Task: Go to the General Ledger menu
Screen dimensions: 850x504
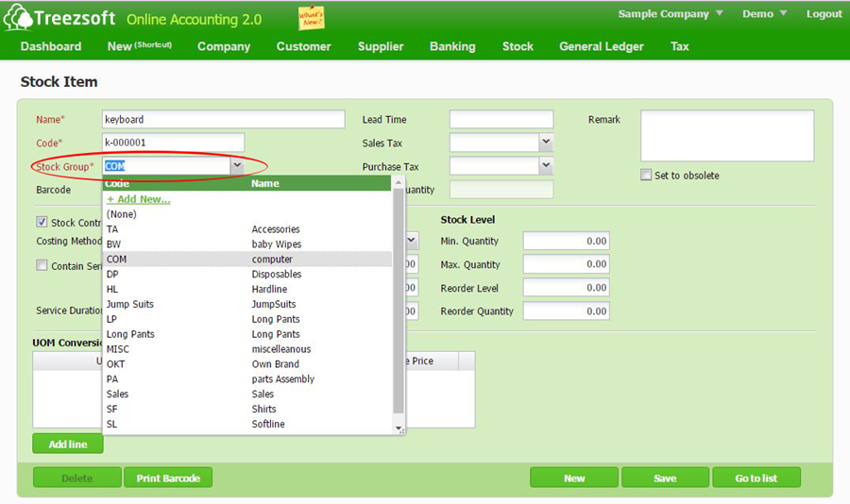Action: click(601, 46)
